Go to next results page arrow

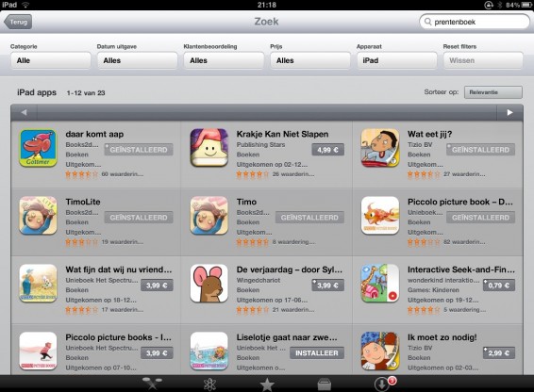coord(509,113)
